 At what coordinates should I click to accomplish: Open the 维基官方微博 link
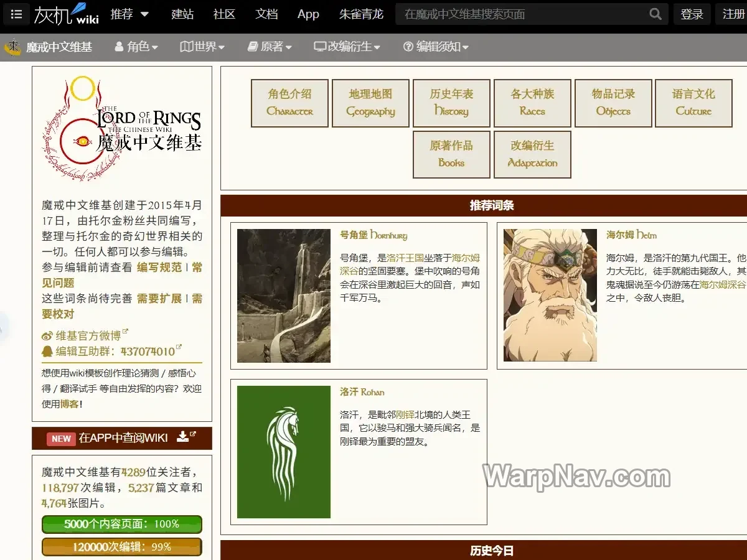click(88, 336)
